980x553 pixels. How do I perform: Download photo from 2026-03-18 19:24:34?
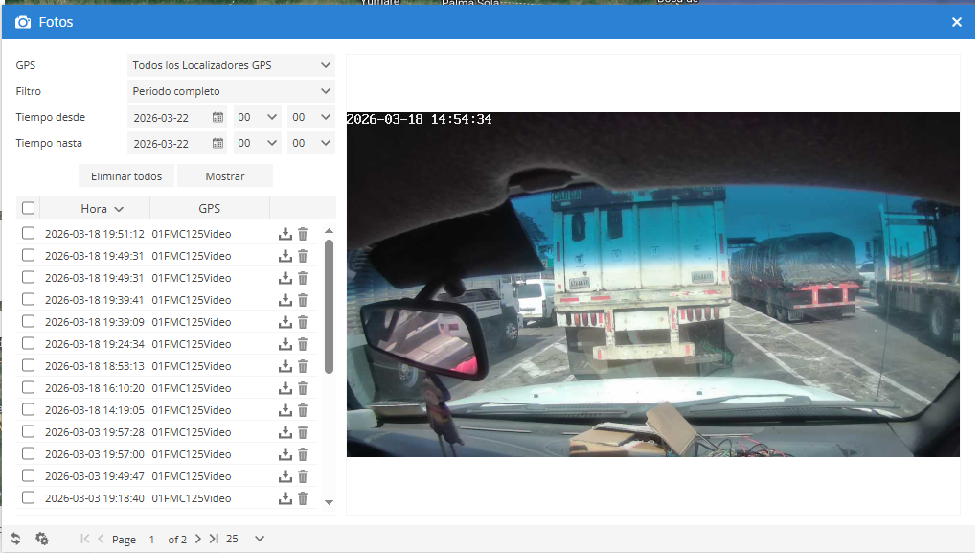[285, 344]
